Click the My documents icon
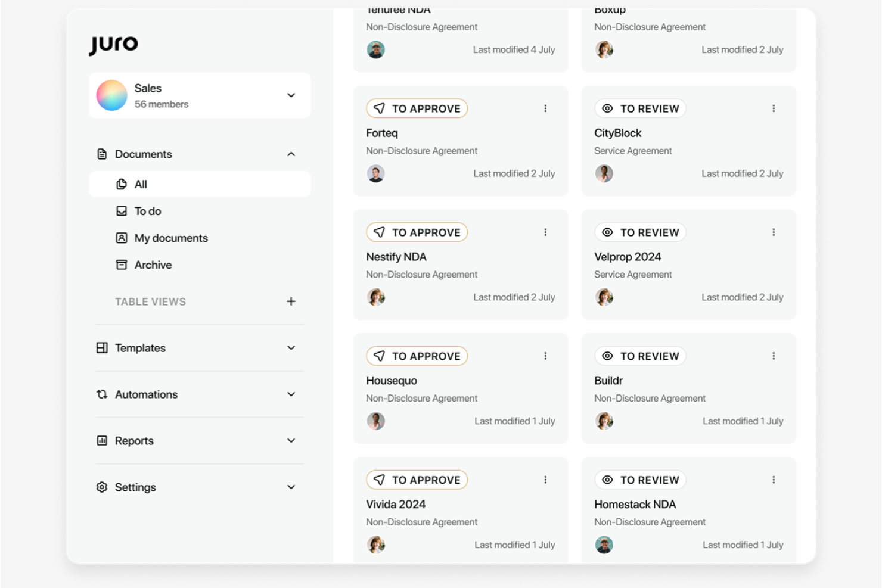This screenshot has width=882, height=588. [122, 238]
